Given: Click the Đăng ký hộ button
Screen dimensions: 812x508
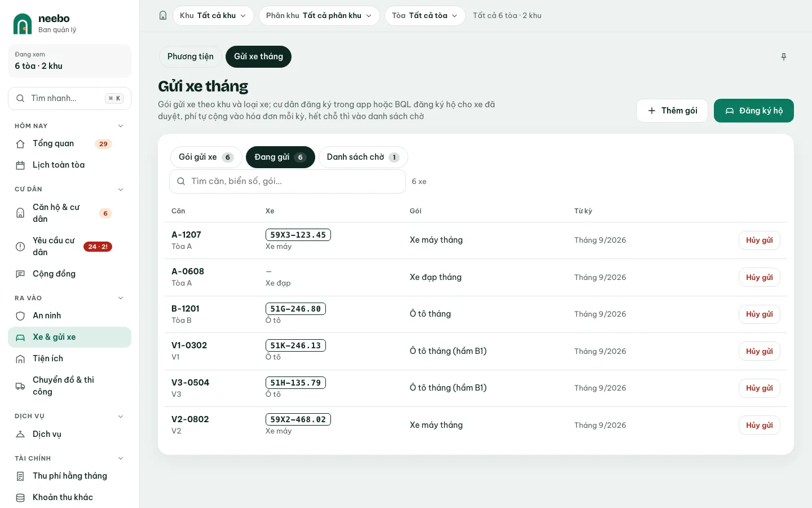Looking at the screenshot, I should point(754,111).
